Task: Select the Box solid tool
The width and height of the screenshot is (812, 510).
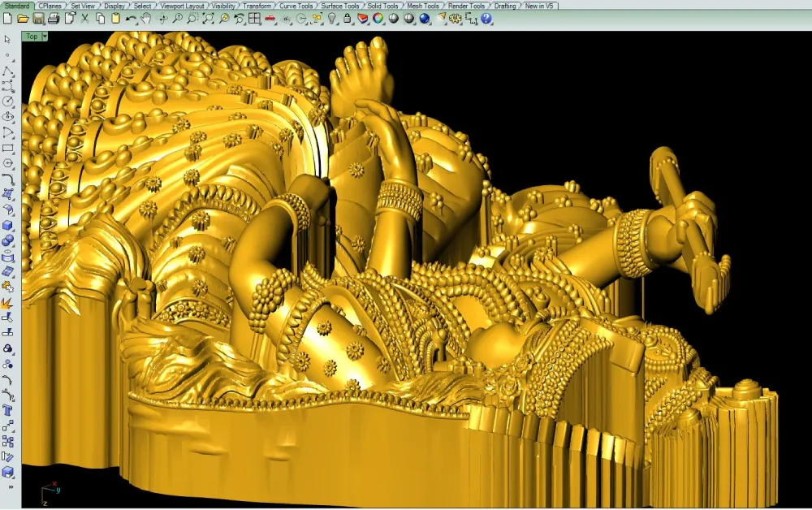Action: point(7,225)
